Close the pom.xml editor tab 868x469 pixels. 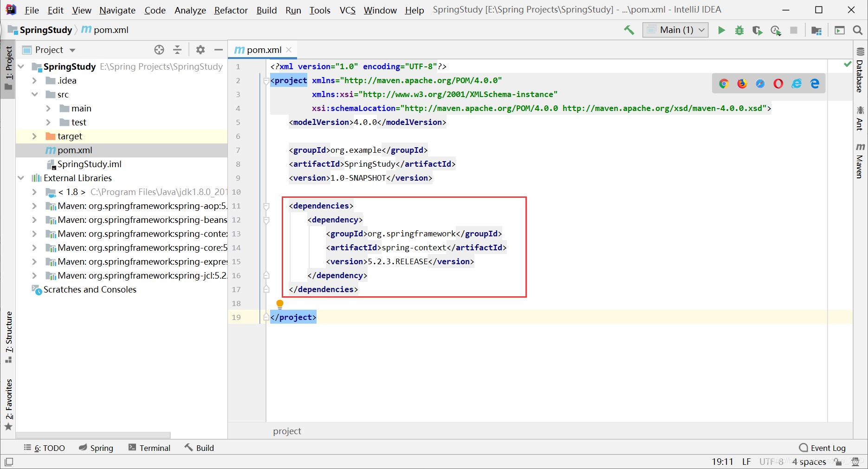tap(289, 50)
